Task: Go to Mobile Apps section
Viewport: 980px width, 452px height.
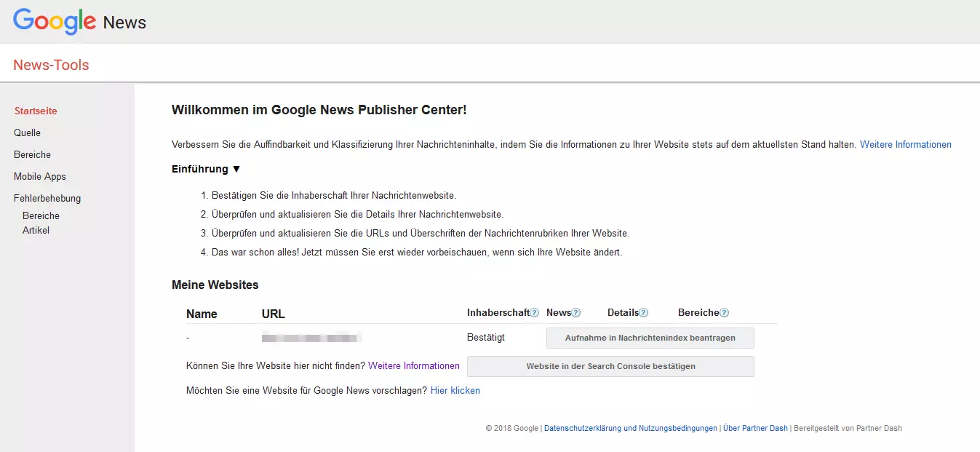Action: pyautogui.click(x=39, y=177)
